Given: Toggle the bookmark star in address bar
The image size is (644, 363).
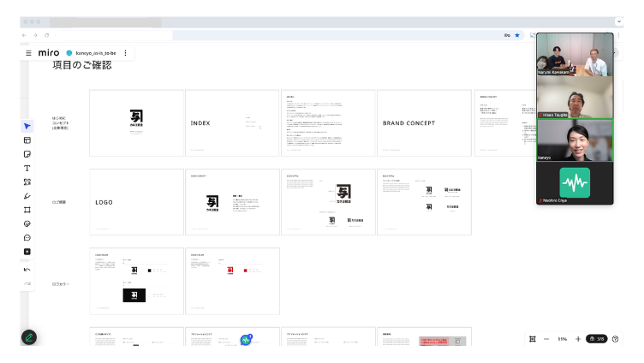Looking at the screenshot, I should [517, 35].
